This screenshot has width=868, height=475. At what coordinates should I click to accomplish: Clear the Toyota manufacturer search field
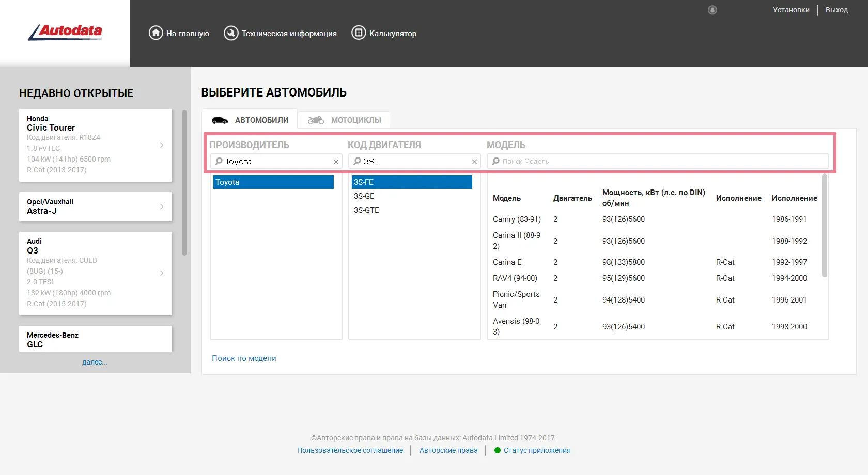click(336, 162)
